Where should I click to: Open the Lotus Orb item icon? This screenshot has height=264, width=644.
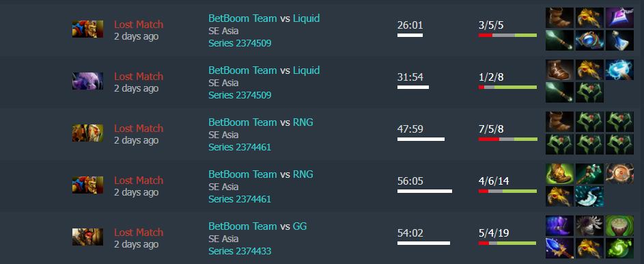(x=619, y=226)
